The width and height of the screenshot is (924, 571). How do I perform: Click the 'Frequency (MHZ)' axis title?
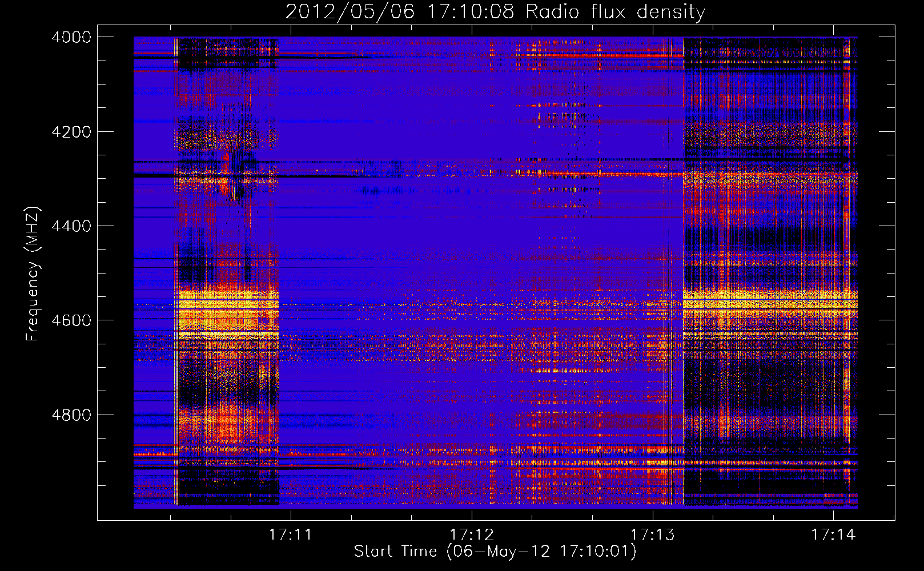pyautogui.click(x=33, y=274)
